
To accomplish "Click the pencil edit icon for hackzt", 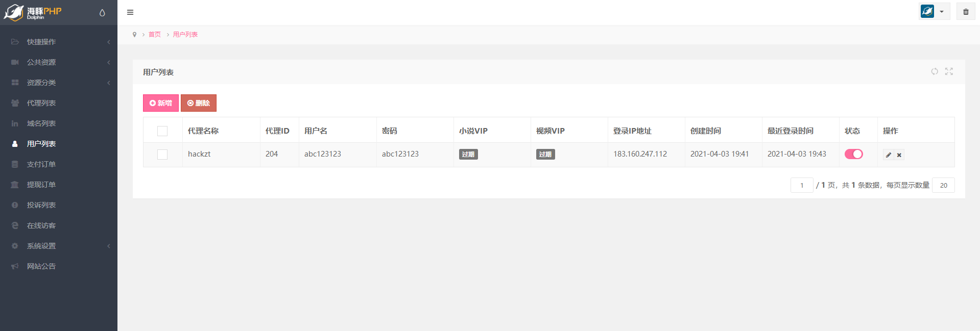I will pyautogui.click(x=889, y=155).
